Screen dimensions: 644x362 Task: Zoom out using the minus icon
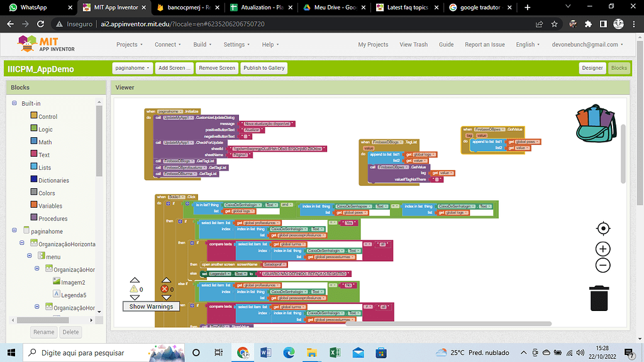(602, 265)
